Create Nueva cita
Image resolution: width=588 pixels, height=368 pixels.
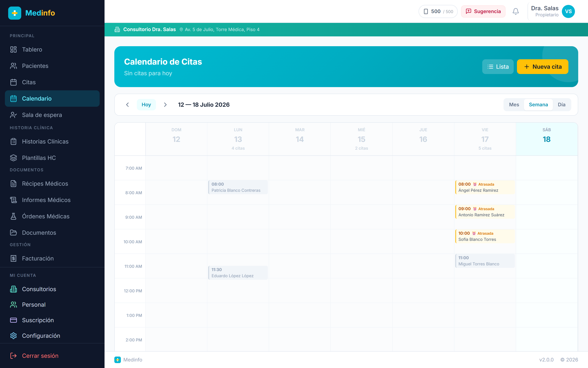pyautogui.click(x=542, y=67)
